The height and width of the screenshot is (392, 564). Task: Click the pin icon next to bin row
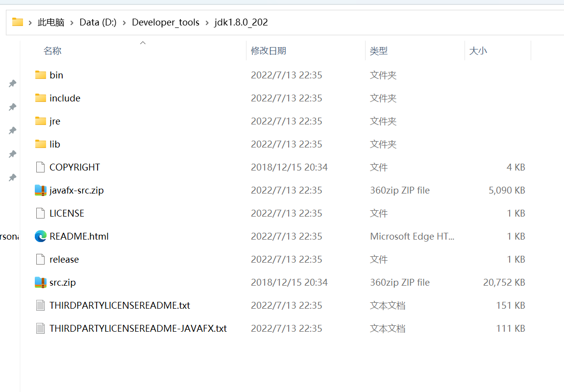click(x=13, y=83)
